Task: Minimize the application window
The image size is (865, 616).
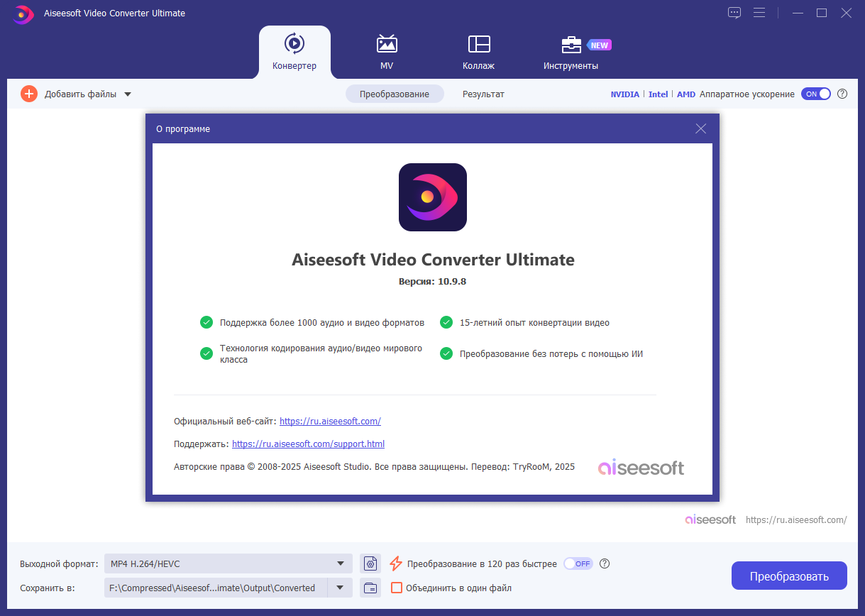Action: click(x=798, y=13)
